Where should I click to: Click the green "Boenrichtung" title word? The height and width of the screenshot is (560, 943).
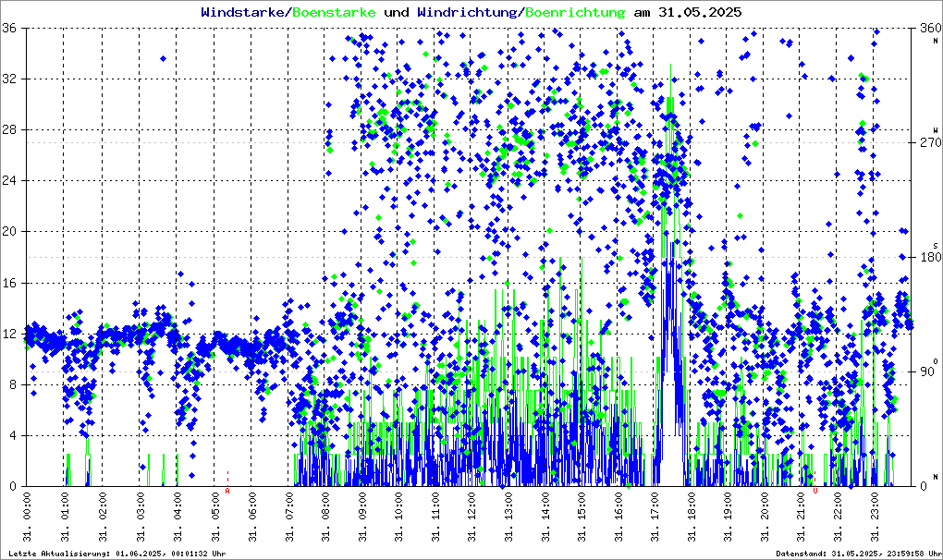(x=576, y=12)
